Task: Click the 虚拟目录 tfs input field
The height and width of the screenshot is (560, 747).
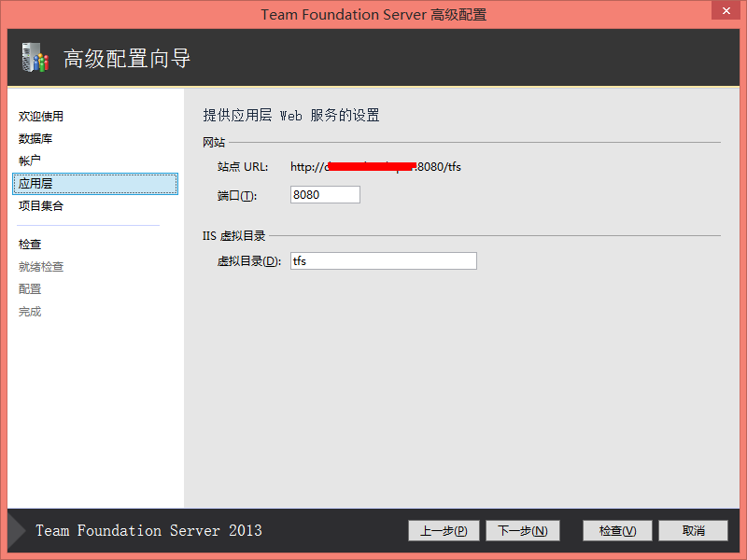Action: point(384,261)
